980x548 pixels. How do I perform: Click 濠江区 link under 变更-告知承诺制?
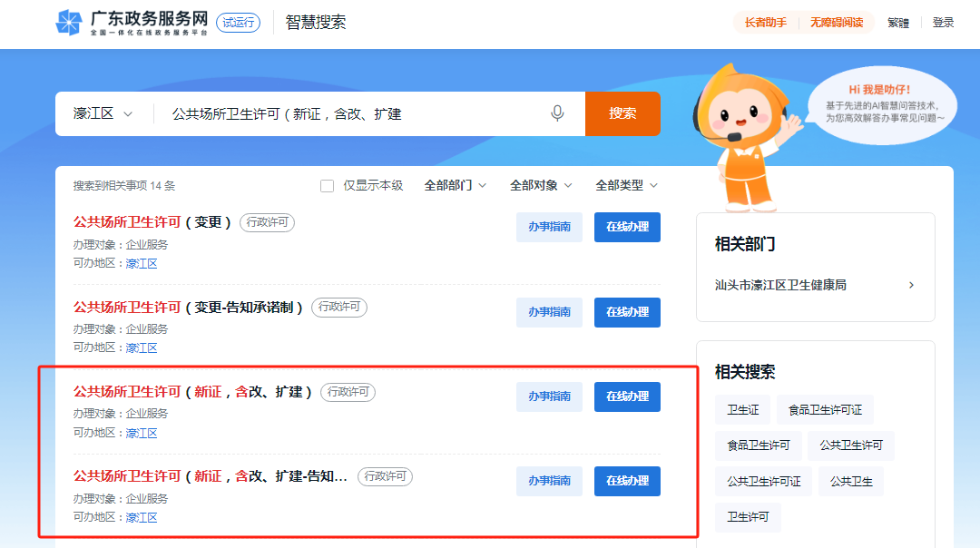[x=142, y=348]
